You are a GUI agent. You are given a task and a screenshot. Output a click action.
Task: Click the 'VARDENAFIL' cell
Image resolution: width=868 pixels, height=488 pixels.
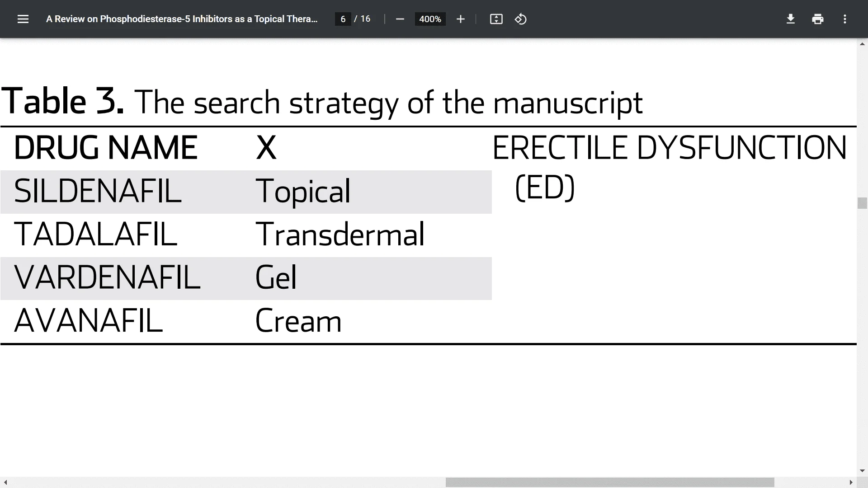click(x=107, y=277)
